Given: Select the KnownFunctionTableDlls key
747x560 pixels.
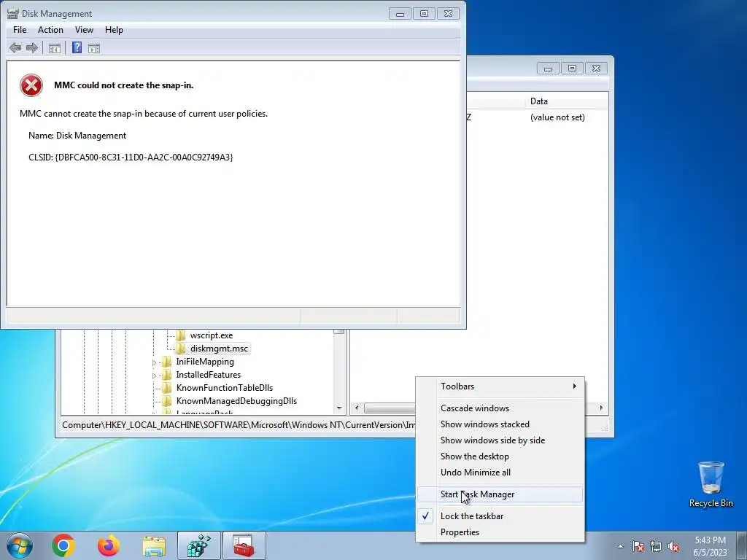Looking at the screenshot, I should 225,388.
